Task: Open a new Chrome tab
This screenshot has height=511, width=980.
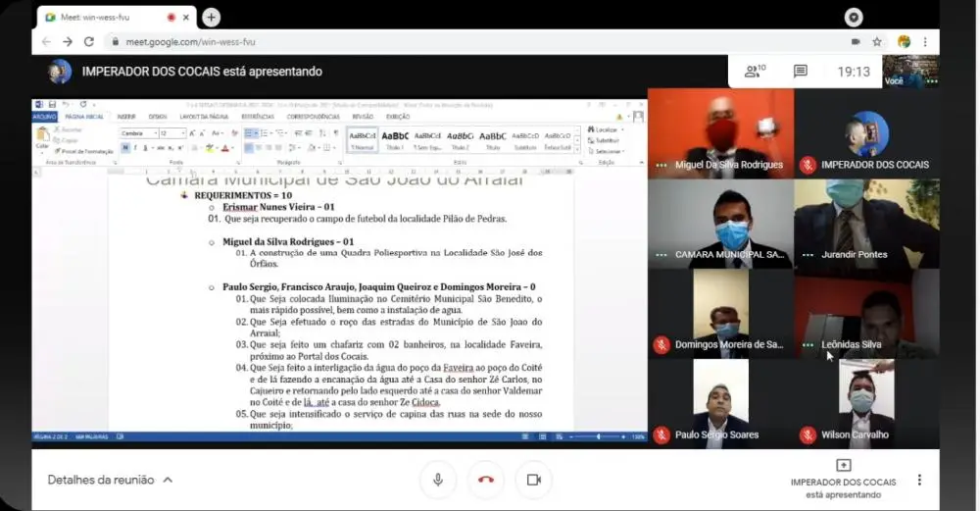Action: tap(212, 18)
